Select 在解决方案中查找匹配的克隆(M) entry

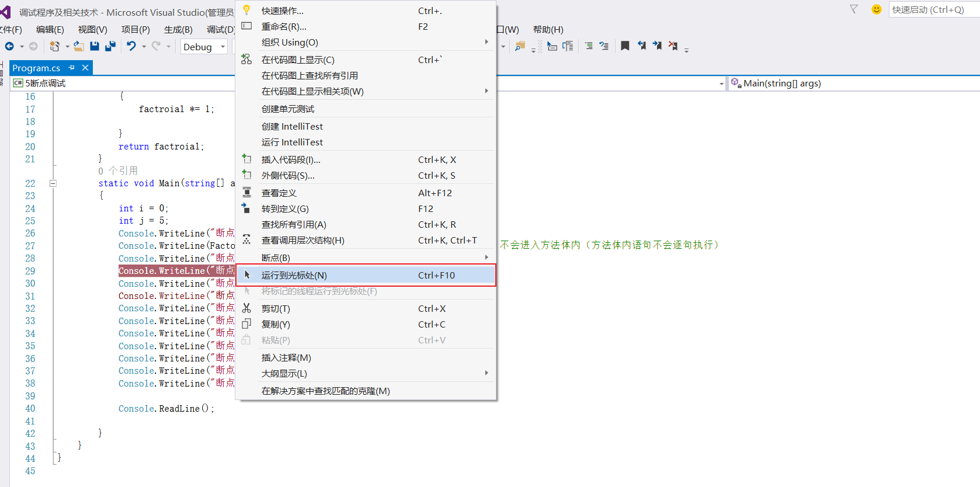366,391
